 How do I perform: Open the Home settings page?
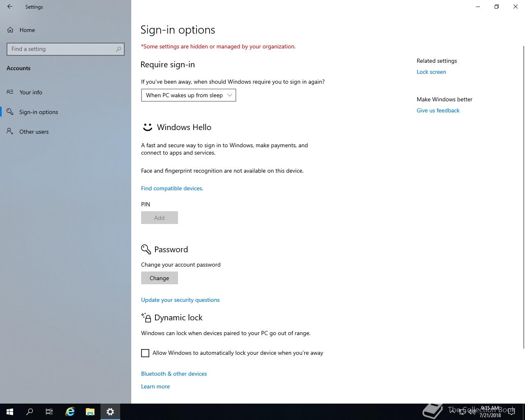click(27, 30)
